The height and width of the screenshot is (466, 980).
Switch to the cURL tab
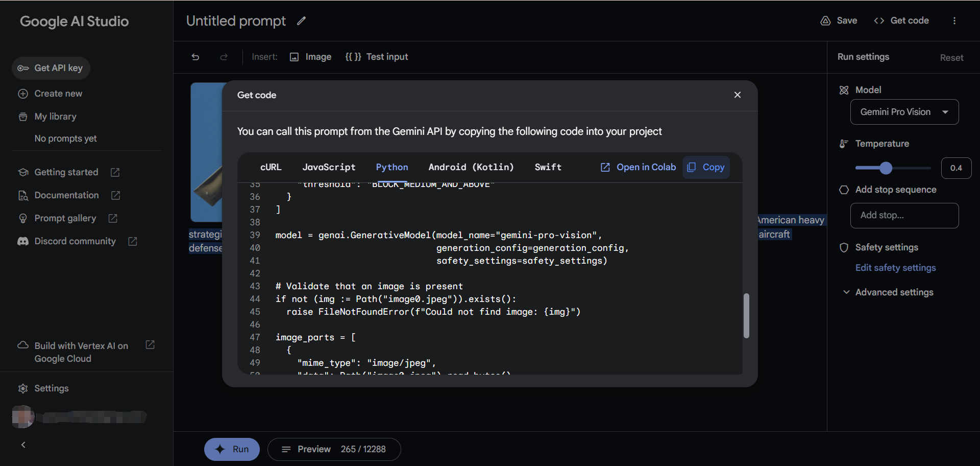pos(271,167)
